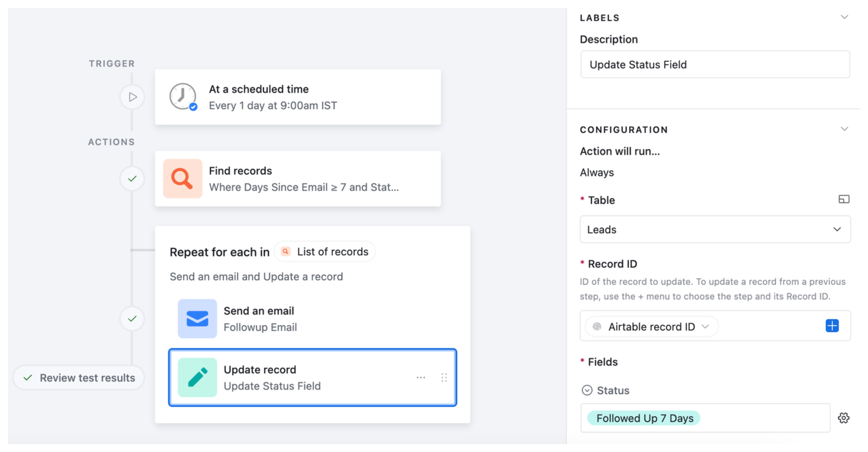The image size is (868, 452).
Task: Select the Followed Up 7 Days status chip
Action: coord(643,418)
